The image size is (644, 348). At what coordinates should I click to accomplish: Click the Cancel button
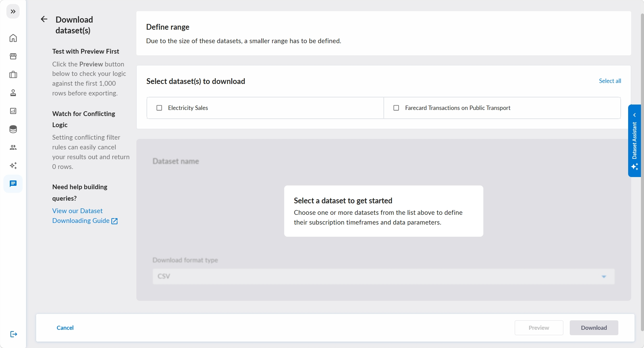pyautogui.click(x=65, y=328)
